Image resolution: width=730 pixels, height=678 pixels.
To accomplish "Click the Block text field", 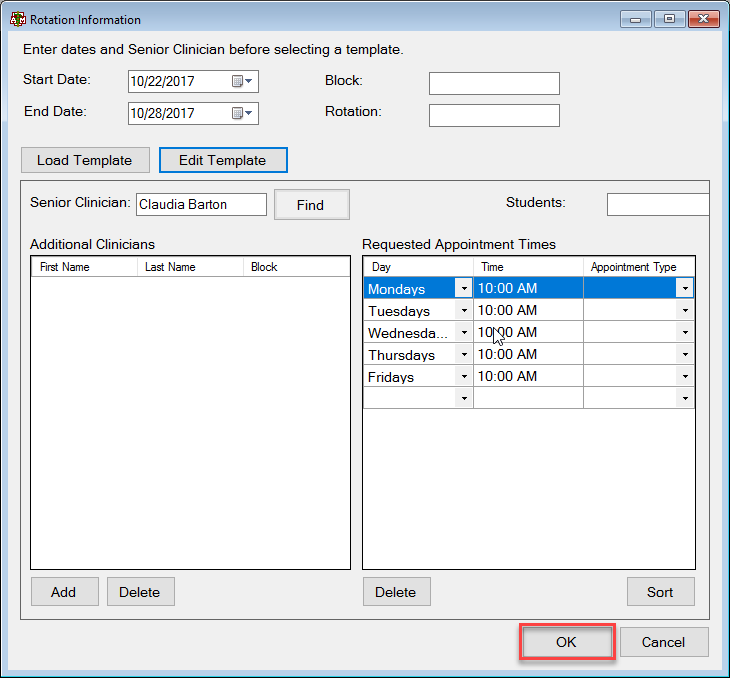I will (x=494, y=83).
